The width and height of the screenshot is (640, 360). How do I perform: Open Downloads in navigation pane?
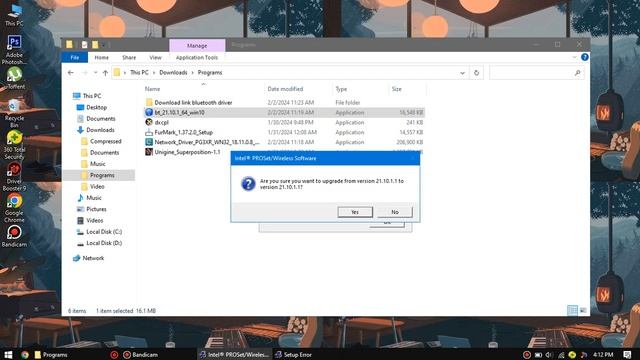100,130
